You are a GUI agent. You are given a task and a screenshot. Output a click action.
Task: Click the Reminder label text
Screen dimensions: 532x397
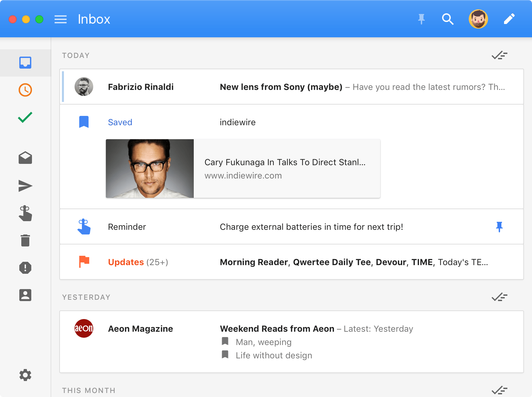click(127, 227)
